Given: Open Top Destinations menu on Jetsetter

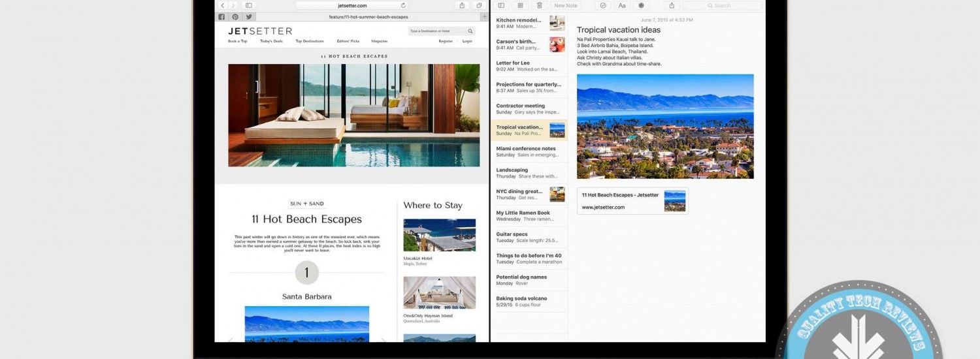Looking at the screenshot, I should pos(309,41).
